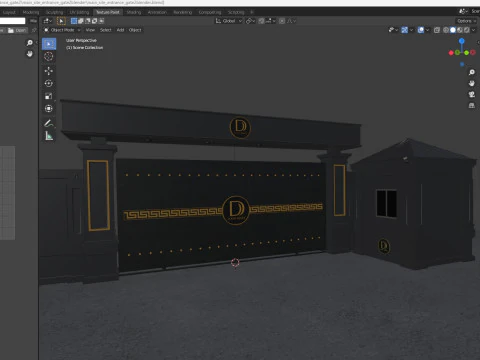
Task: Choose invert selection mode icon
Action: (95, 21)
